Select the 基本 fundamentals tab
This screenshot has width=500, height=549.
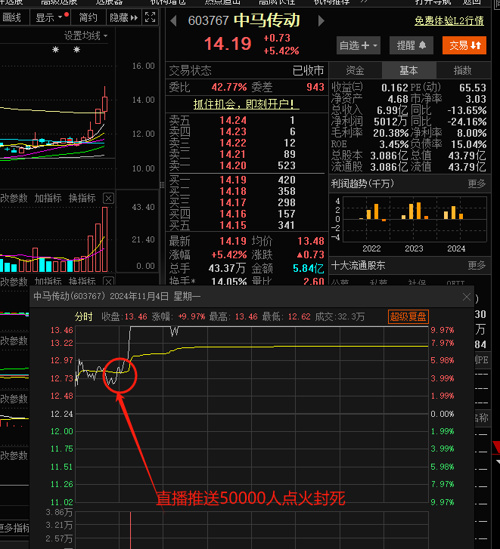[x=409, y=71]
